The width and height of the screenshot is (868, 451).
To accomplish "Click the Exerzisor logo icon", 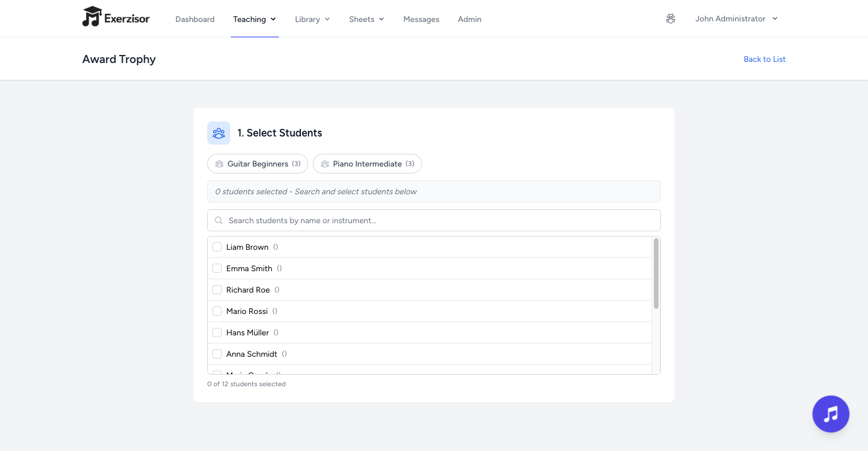I will 91,17.
